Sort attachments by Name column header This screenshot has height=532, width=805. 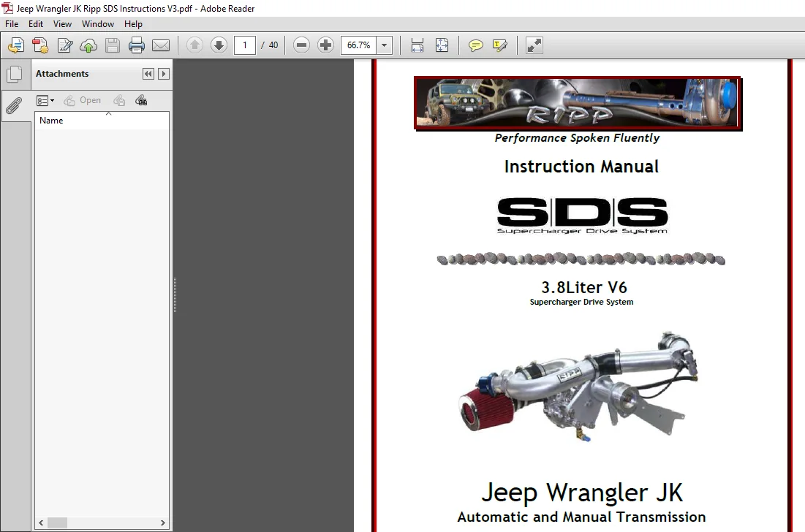[x=102, y=121]
